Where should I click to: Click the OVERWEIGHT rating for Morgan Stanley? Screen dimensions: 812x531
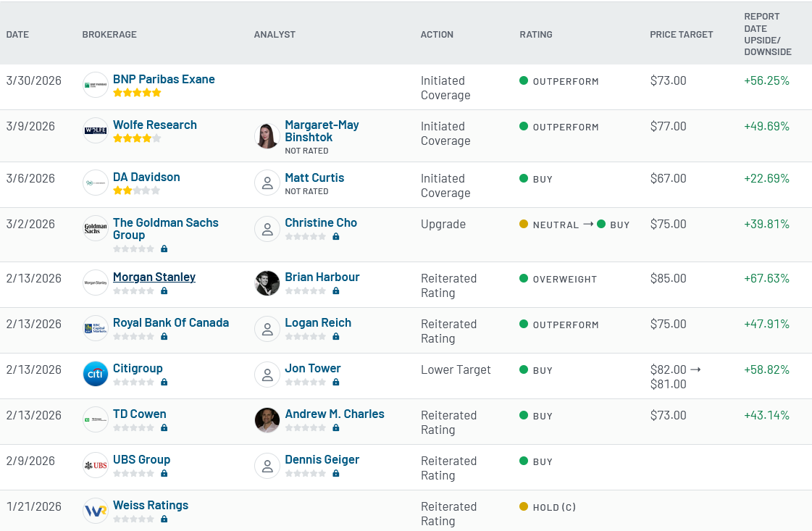[x=558, y=279]
